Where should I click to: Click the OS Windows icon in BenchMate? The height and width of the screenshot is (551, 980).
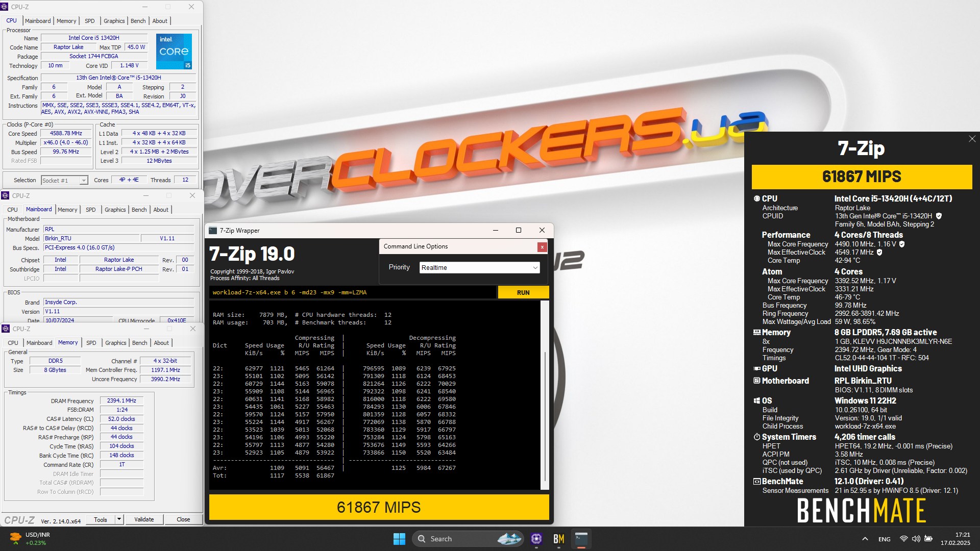(756, 401)
